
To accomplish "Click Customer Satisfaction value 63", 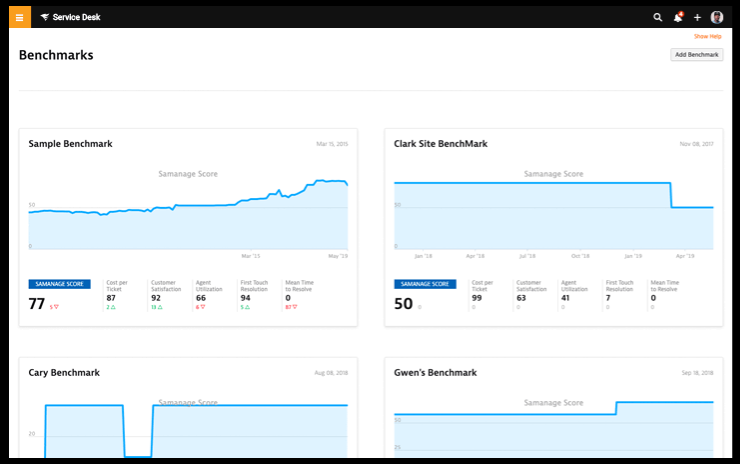I will pyautogui.click(x=521, y=298).
